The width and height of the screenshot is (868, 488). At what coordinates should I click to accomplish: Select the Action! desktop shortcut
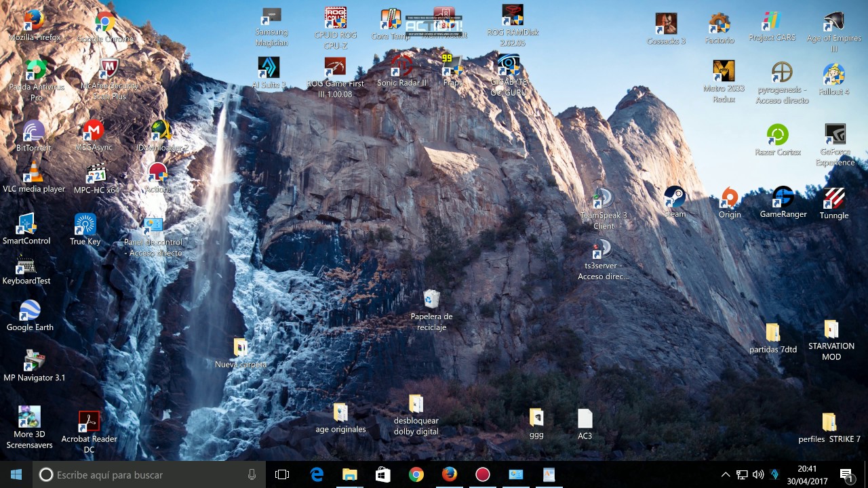[158, 178]
